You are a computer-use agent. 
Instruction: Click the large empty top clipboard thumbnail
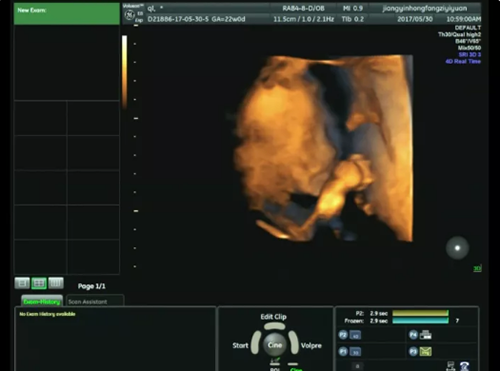coord(67,62)
